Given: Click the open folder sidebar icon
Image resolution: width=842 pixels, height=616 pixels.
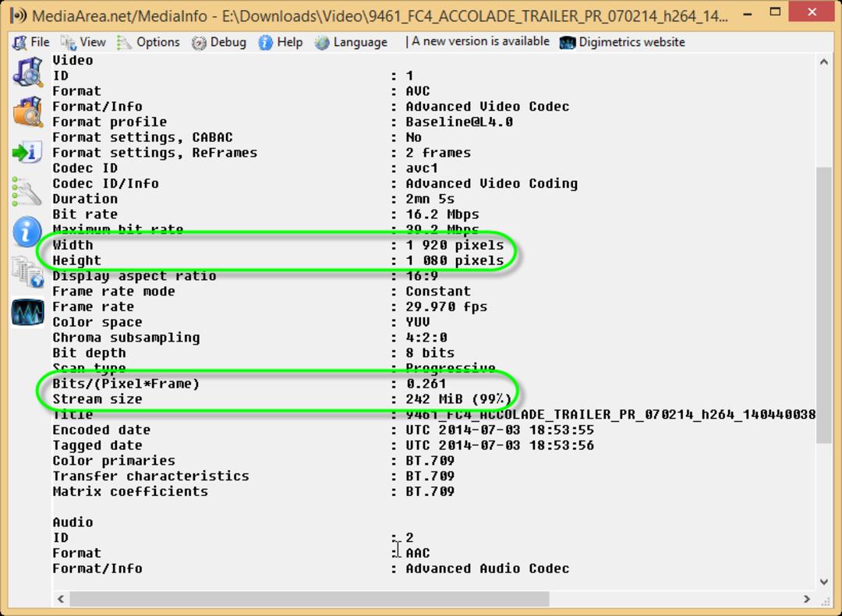Looking at the screenshot, I should [x=27, y=112].
